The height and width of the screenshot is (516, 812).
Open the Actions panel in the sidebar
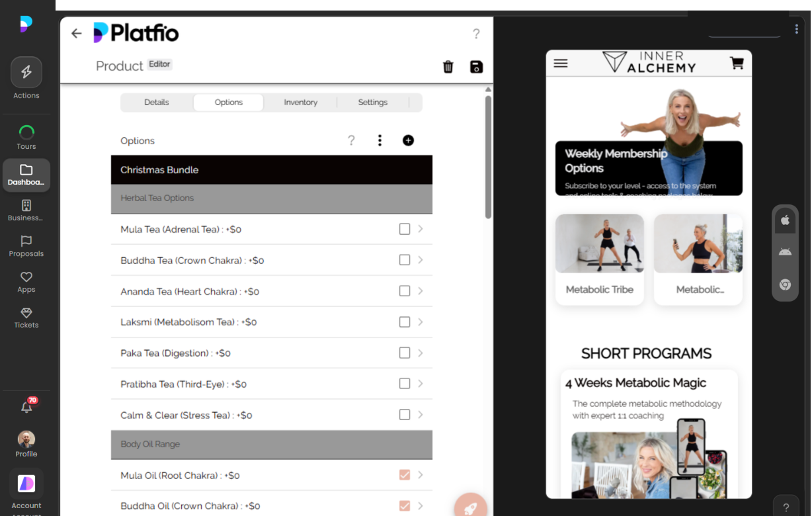[x=26, y=76]
